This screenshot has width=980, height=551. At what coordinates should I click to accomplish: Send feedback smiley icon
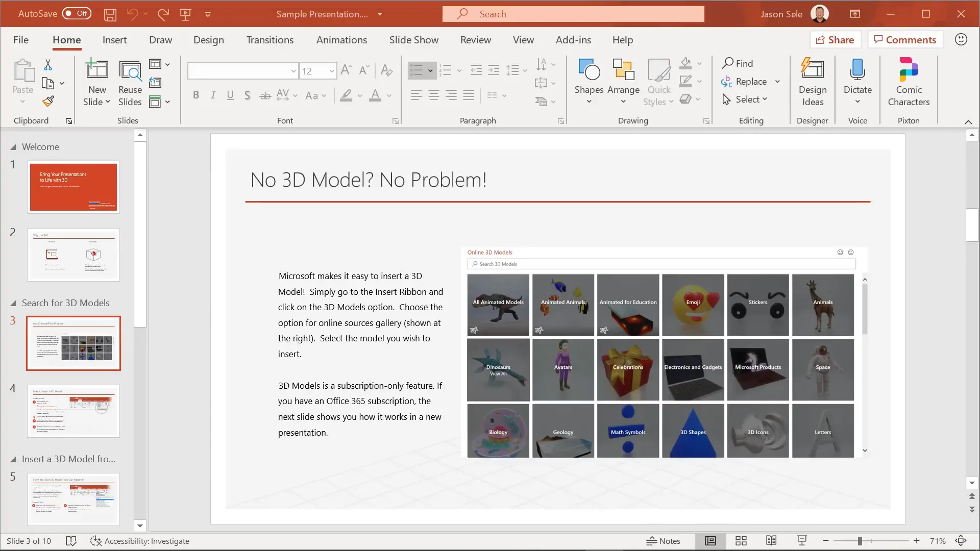961,39
